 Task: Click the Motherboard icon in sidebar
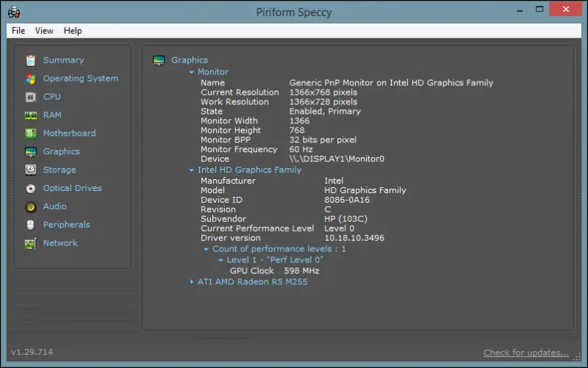coord(31,134)
